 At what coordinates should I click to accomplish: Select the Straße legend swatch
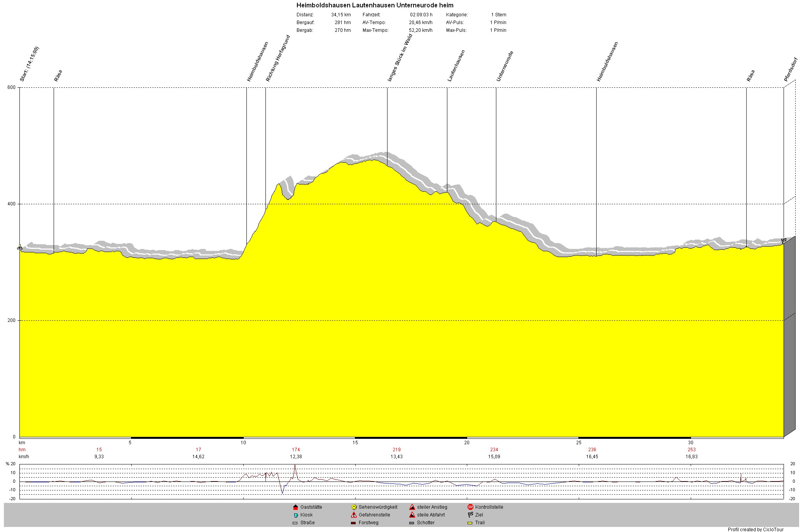tap(295, 523)
